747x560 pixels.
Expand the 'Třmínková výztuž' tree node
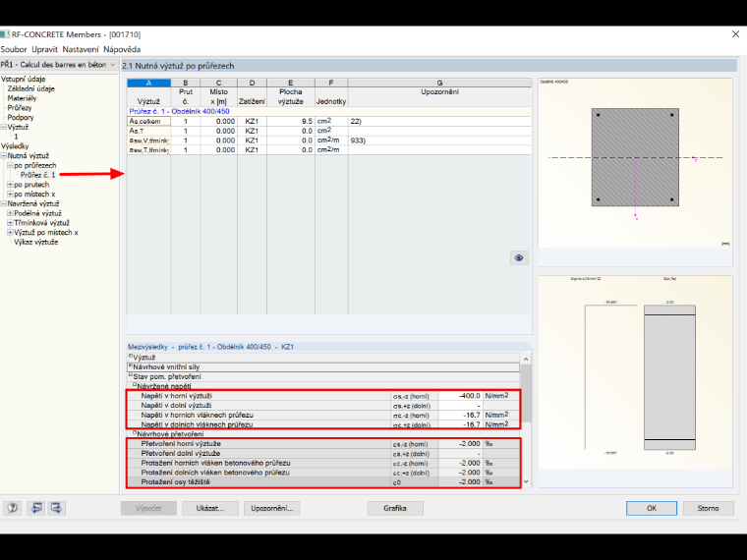point(10,223)
